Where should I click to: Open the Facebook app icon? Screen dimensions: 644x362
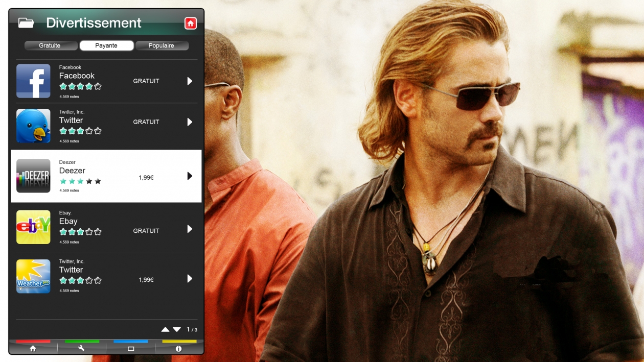click(x=33, y=81)
